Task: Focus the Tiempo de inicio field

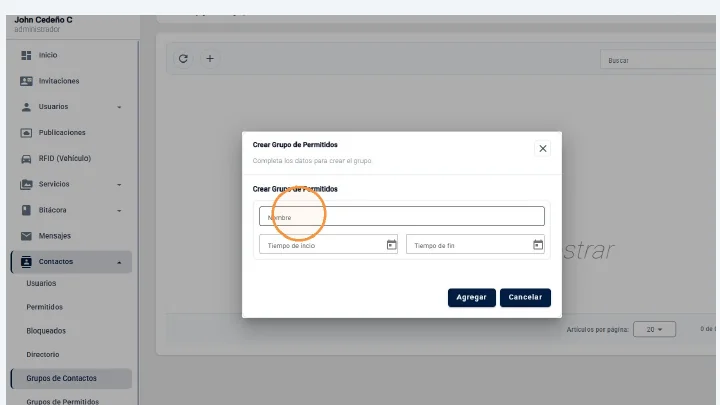Action: [328, 244]
